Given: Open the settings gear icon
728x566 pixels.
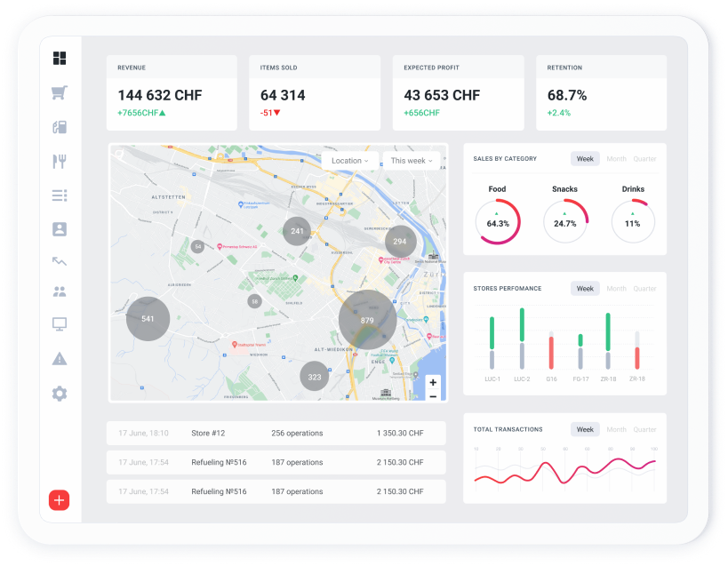Looking at the screenshot, I should click(x=60, y=394).
